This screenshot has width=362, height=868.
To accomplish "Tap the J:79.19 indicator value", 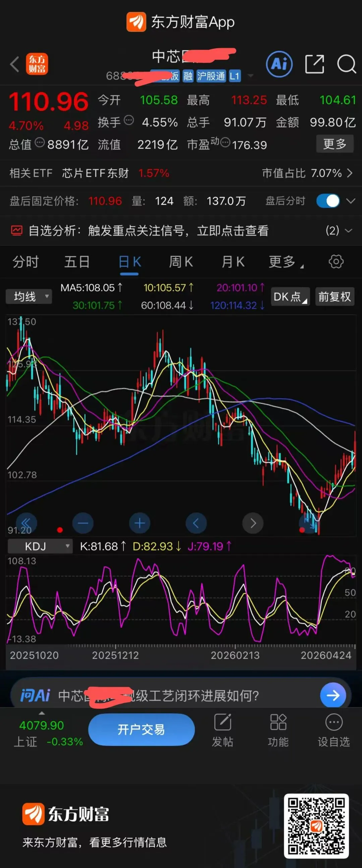I will (x=210, y=546).
